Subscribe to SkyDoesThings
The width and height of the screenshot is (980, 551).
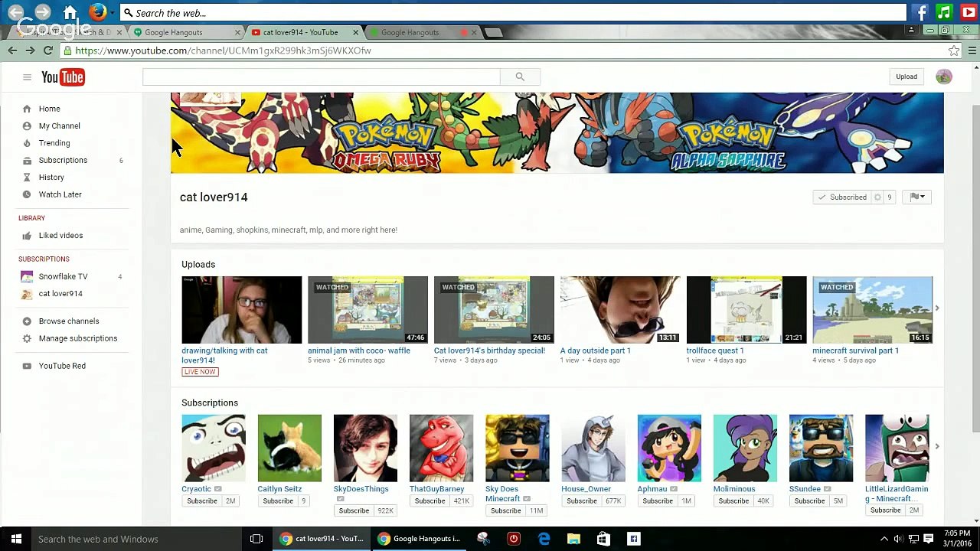point(354,510)
